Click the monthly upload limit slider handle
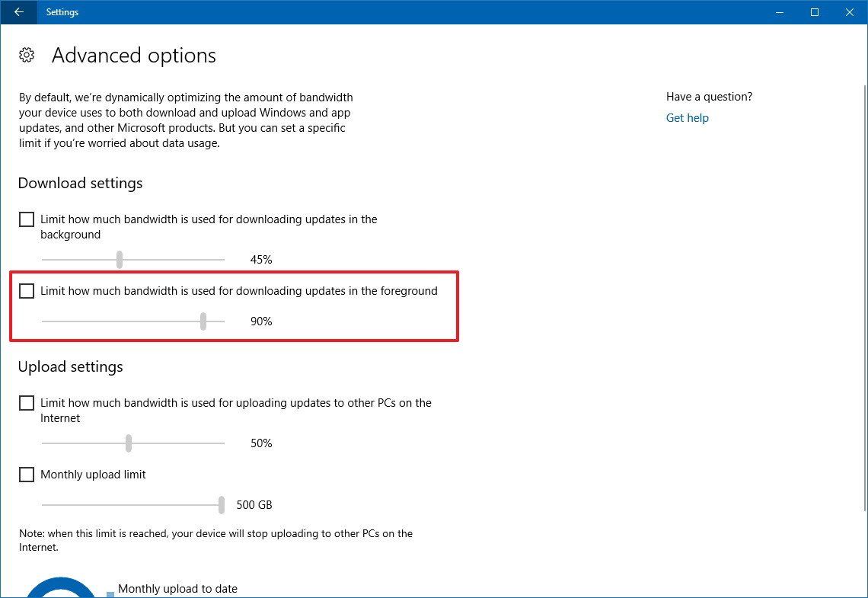868x598 pixels. tap(222, 505)
